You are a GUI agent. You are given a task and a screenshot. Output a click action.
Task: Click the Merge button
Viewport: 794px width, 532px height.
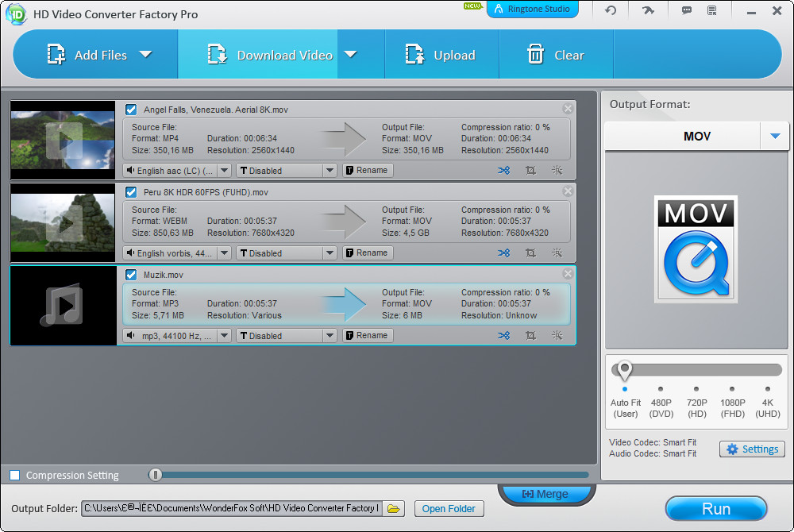[x=545, y=494]
